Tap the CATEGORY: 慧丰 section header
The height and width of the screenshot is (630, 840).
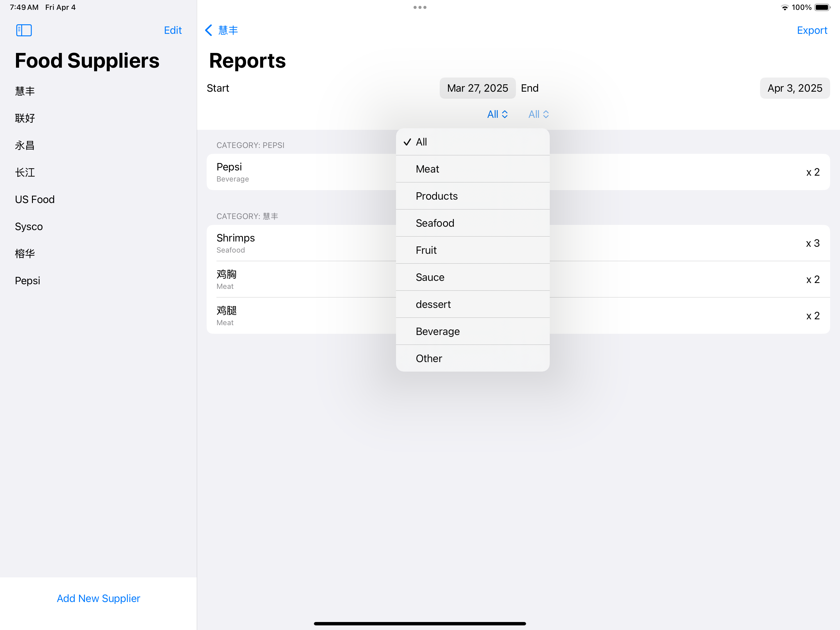[x=247, y=216]
